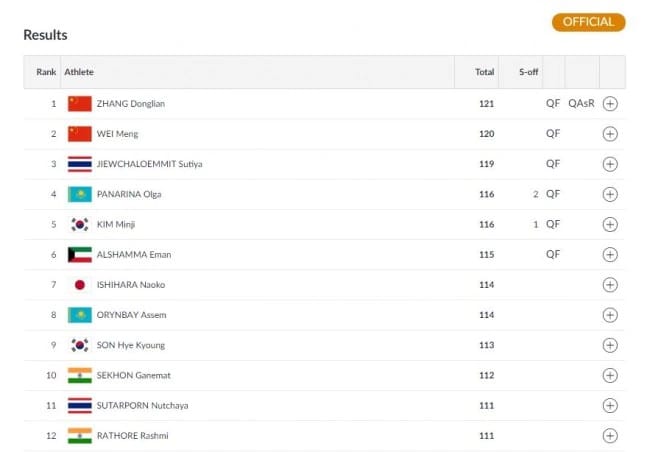Expand details for ISHIHARA Naoko
Image resolution: width=647 pixels, height=452 pixels.
(x=610, y=284)
